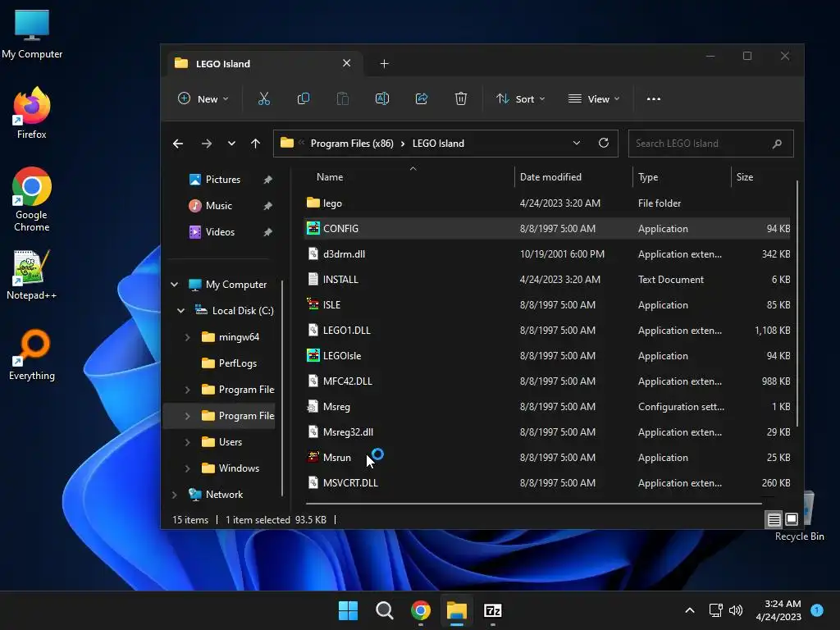Screen dimensions: 840x630
Task: Select the MFC42.DLL file
Action: (547, 381)
